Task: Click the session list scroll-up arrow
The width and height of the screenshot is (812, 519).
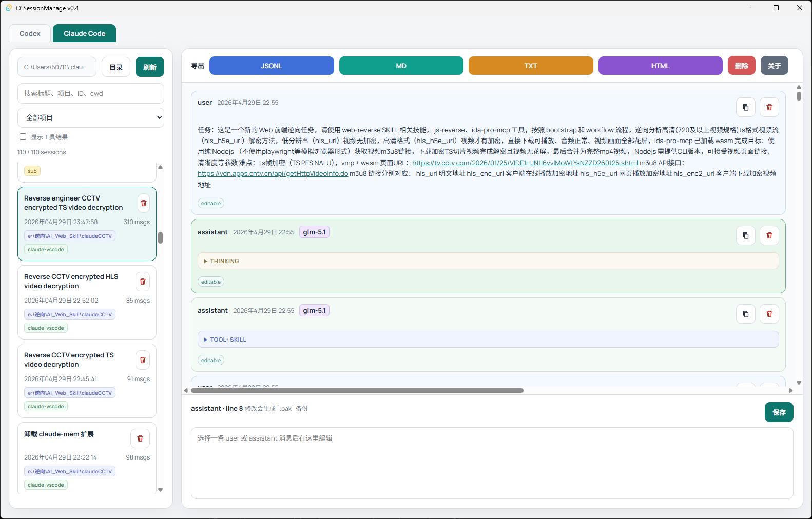Action: tap(160, 167)
